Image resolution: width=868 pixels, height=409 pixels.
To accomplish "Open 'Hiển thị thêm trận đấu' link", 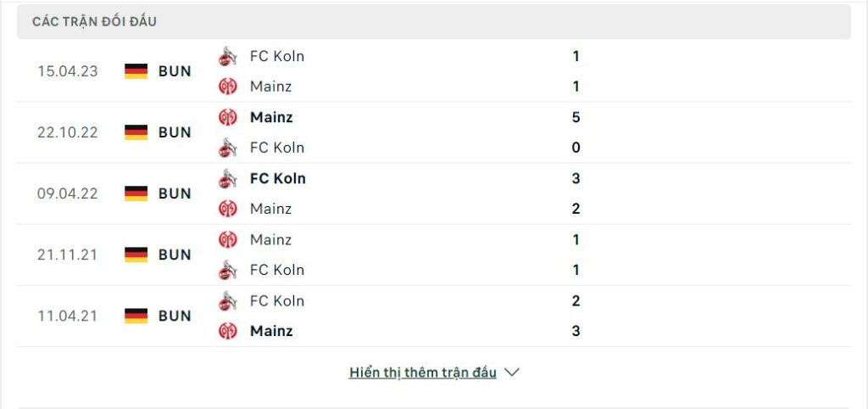I will pyautogui.click(x=422, y=373).
